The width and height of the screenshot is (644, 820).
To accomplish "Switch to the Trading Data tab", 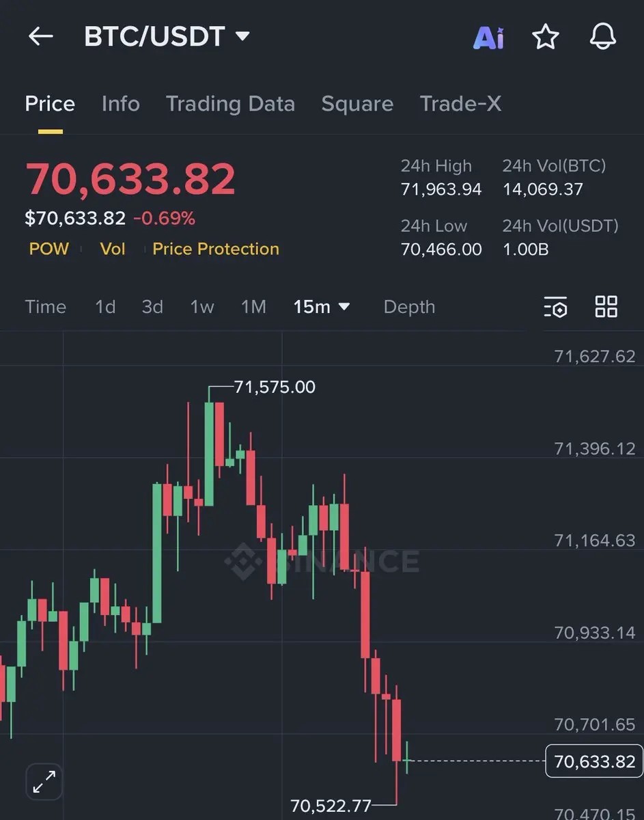I will point(231,104).
